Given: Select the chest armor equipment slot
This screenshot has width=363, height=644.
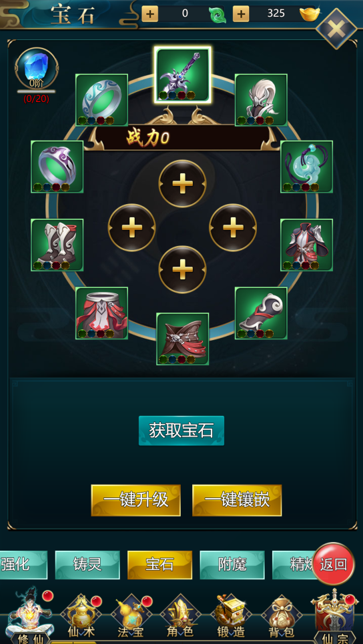Looking at the screenshot, I should pyautogui.click(x=307, y=245).
